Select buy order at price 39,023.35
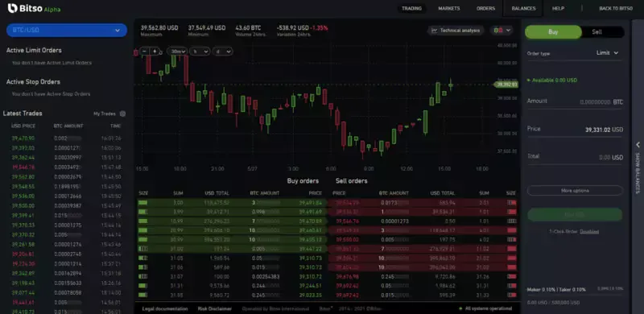 pyautogui.click(x=232, y=295)
